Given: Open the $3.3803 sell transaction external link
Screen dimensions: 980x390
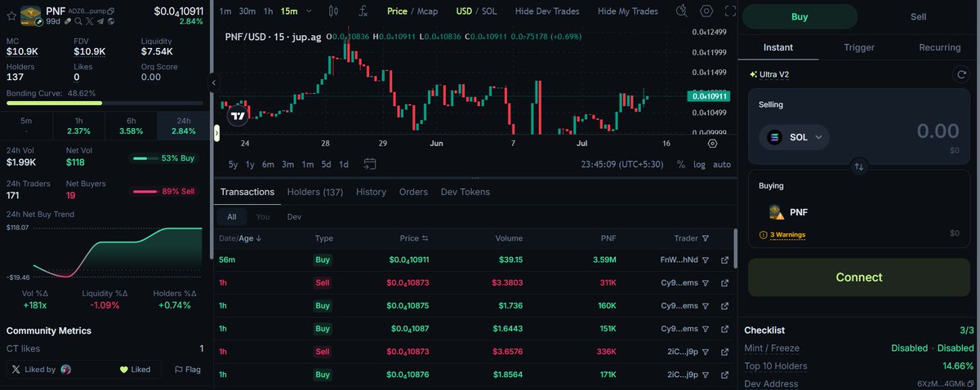Looking at the screenshot, I should click(x=724, y=283).
